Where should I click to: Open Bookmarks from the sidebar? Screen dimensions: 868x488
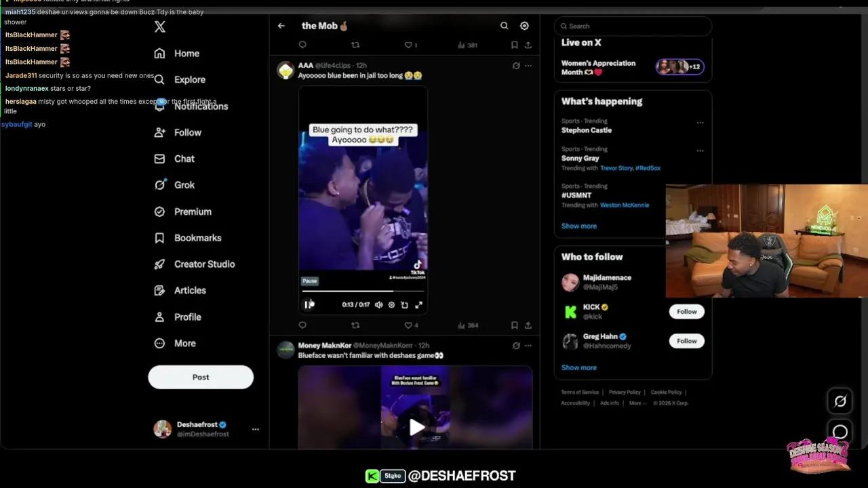[188, 238]
